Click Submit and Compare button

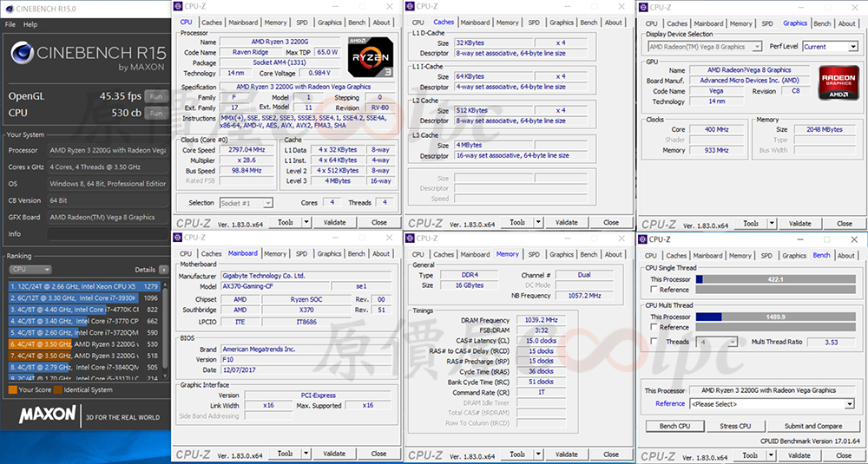(813, 426)
